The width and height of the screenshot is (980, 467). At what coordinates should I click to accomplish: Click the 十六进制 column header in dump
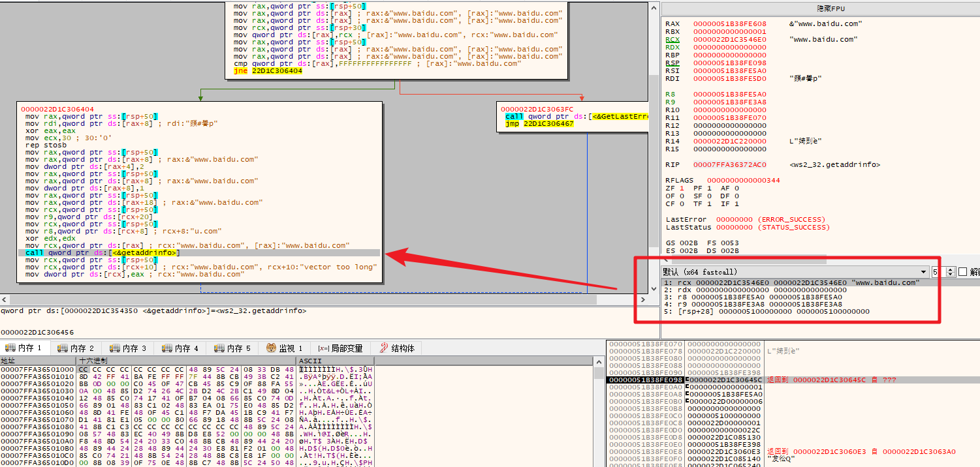click(186, 361)
